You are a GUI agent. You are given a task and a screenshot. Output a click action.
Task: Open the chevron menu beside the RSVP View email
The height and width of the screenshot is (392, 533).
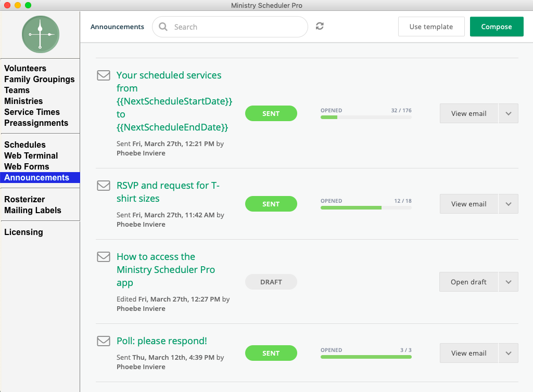[x=508, y=204]
